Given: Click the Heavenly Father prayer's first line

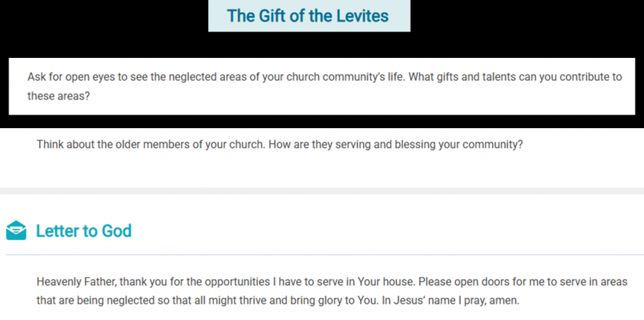Looking at the screenshot, I should click(332, 282).
